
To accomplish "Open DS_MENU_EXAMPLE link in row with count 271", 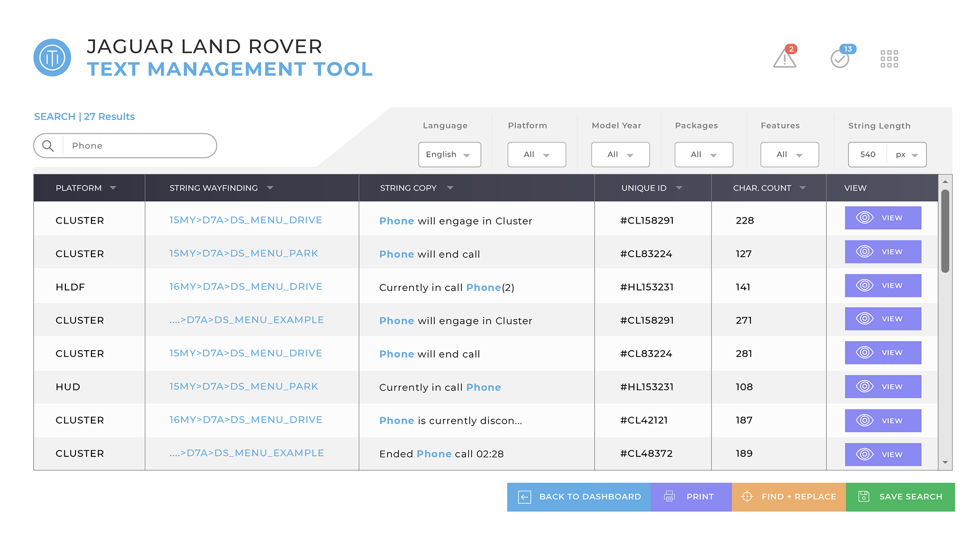I will click(247, 320).
